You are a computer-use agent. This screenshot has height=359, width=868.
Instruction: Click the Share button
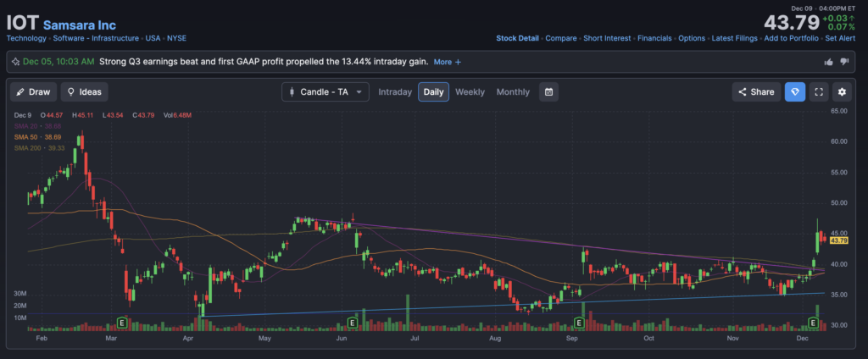pyautogui.click(x=756, y=91)
